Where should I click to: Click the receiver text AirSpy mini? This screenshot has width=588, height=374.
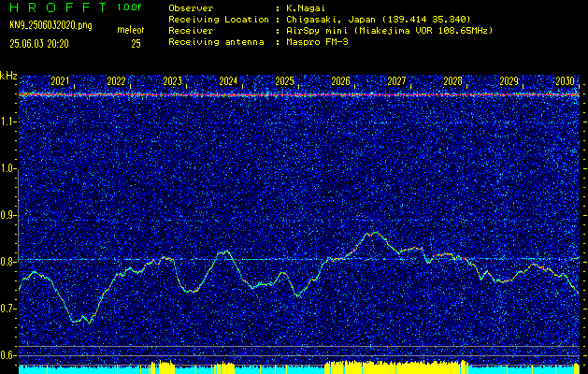click(x=316, y=30)
